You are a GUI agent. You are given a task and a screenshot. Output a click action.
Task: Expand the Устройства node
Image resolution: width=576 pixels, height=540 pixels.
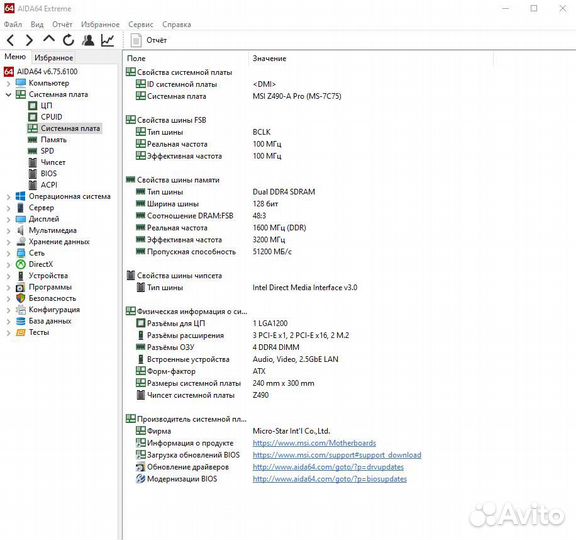pyautogui.click(x=8, y=276)
